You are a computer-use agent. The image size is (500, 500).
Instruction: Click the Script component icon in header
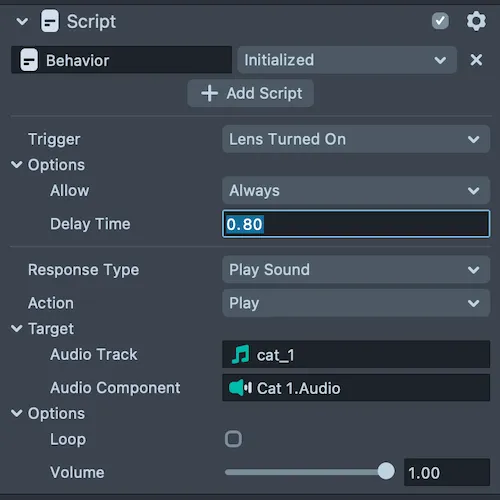pos(50,21)
